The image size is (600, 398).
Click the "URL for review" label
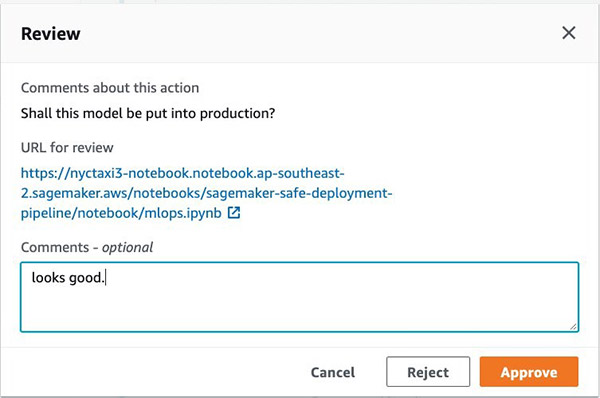pos(67,148)
